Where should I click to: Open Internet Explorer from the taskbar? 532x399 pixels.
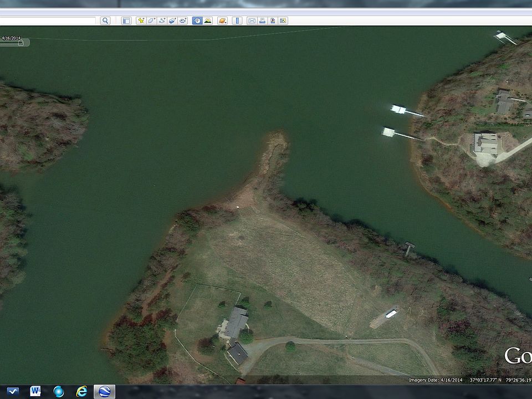tap(81, 392)
